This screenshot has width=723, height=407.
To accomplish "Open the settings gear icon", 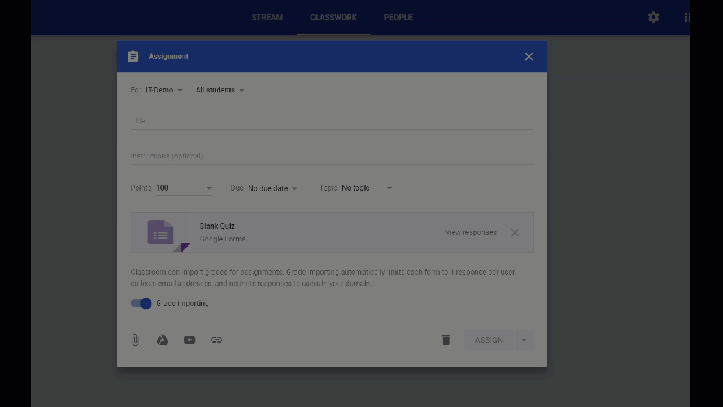I will (x=653, y=17).
